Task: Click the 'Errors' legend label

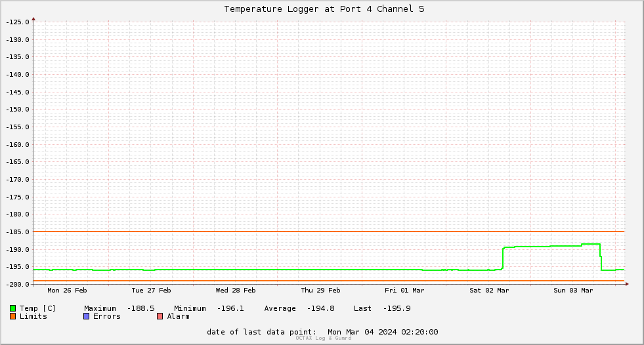Action: point(107,316)
